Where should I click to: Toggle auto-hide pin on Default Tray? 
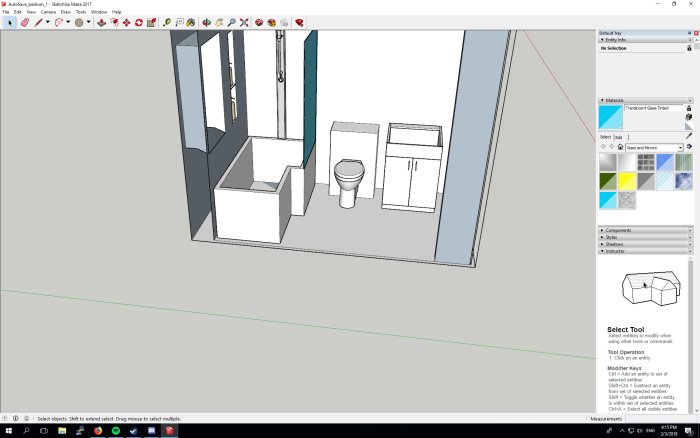pos(689,33)
